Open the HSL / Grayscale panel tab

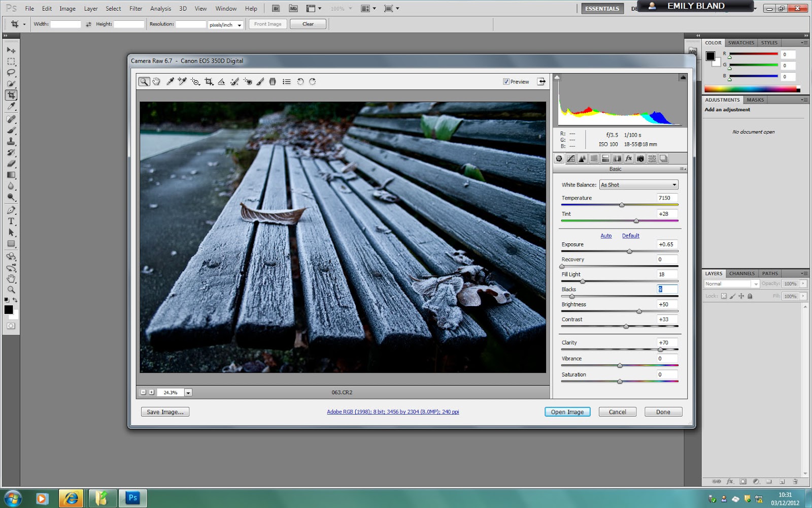coord(594,158)
